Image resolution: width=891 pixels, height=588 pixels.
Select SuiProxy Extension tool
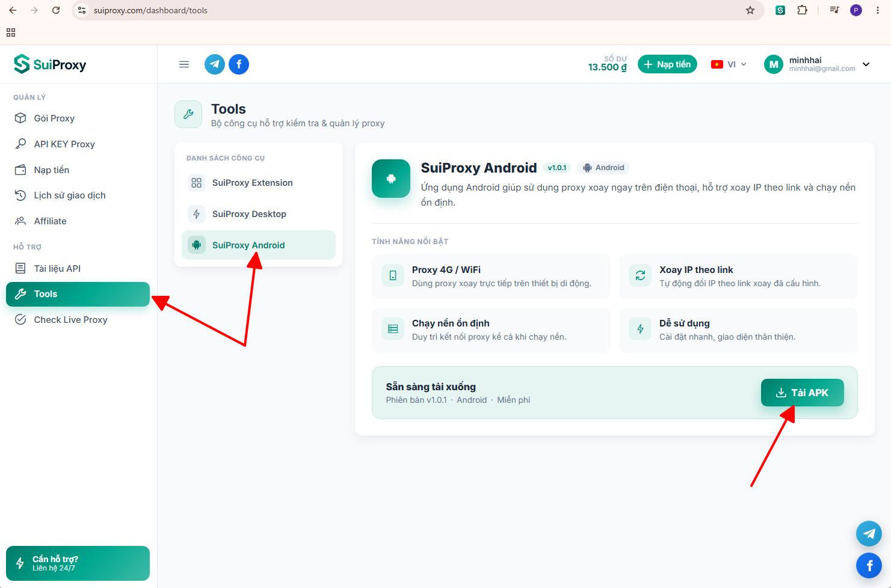pos(259,183)
